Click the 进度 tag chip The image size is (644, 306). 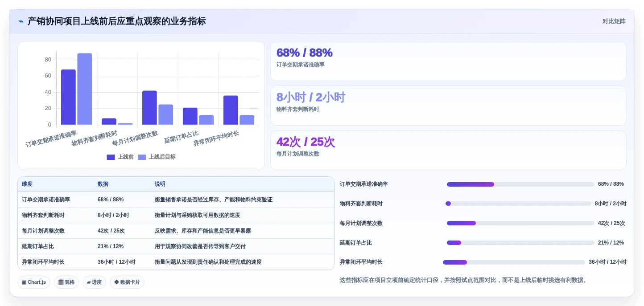(x=94, y=282)
